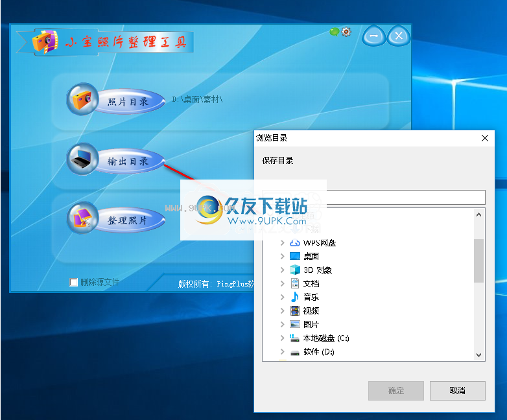Select the 桌面 folder label
The image size is (507, 420).
tap(311, 257)
